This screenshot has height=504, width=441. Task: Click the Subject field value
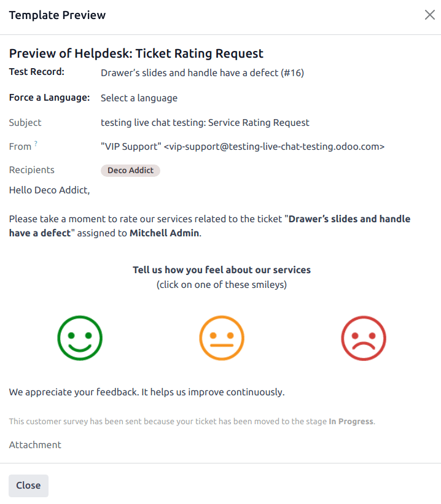205,122
